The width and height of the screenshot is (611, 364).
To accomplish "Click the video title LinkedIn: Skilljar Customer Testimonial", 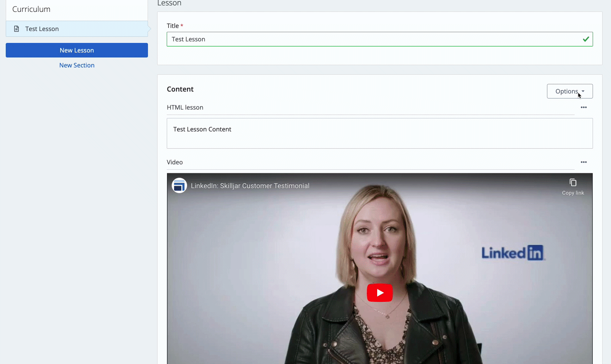I will click(250, 186).
